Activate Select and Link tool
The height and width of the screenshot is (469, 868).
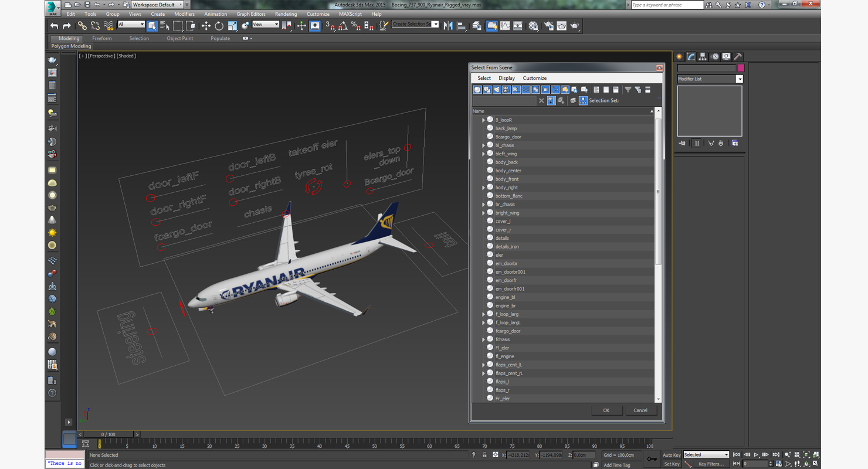82,26
